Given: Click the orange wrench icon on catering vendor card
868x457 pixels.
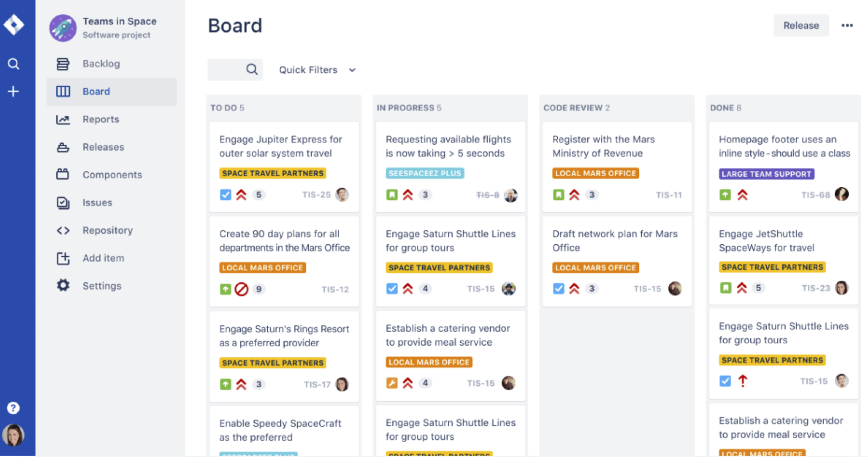Looking at the screenshot, I should point(392,383).
